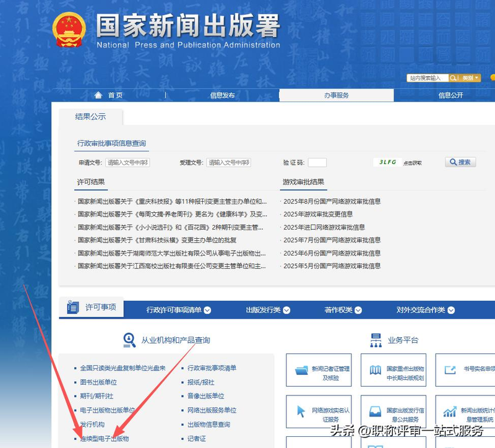Click the magnifier icon beside 从业机构和产品查询
495x448 pixels.
coord(129,341)
